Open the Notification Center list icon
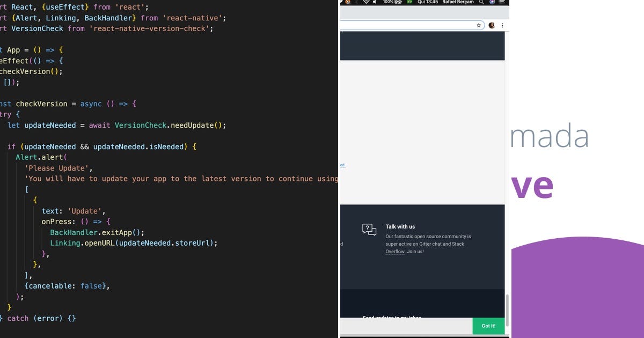Image resolution: width=644 pixels, height=338 pixels. tap(503, 2)
